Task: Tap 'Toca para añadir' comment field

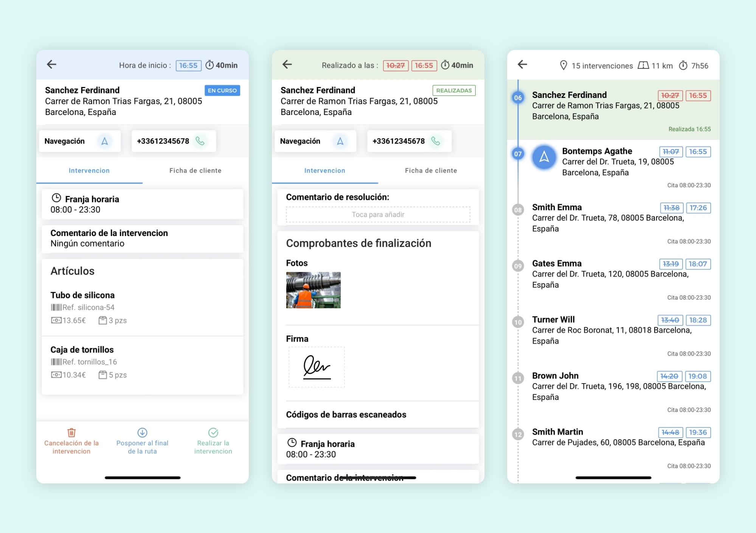Action: (x=378, y=214)
